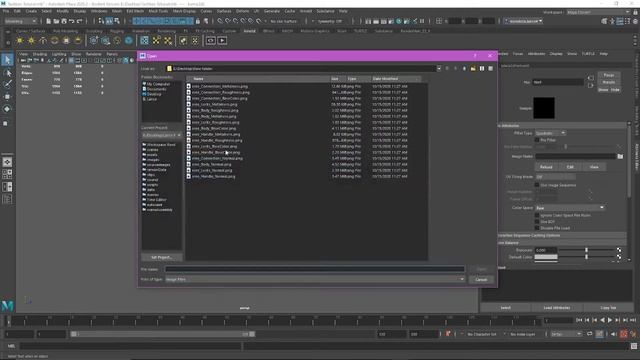
Task: Toggle the auto keyframe button
Action: point(624,334)
